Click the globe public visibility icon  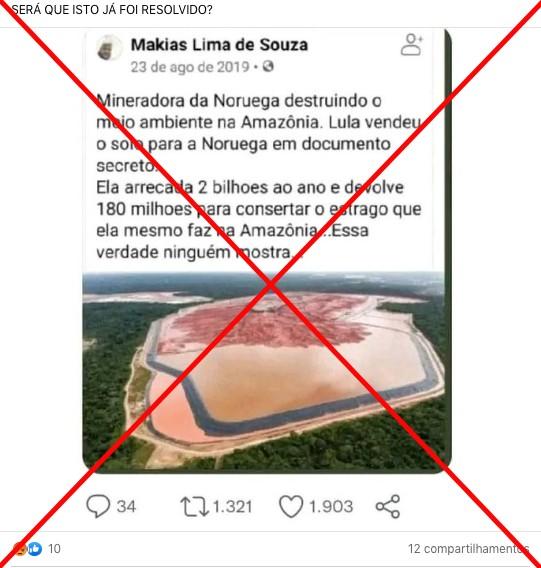pyautogui.click(x=268, y=66)
